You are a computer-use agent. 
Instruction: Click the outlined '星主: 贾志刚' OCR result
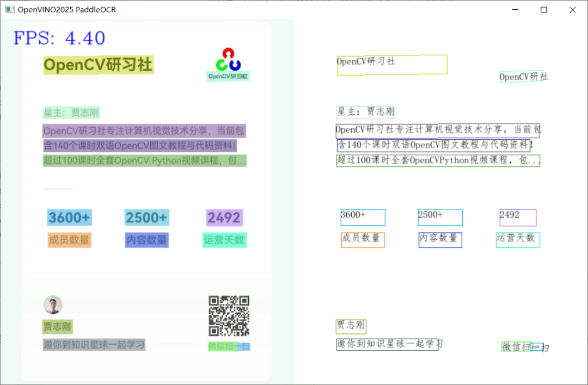click(365, 112)
